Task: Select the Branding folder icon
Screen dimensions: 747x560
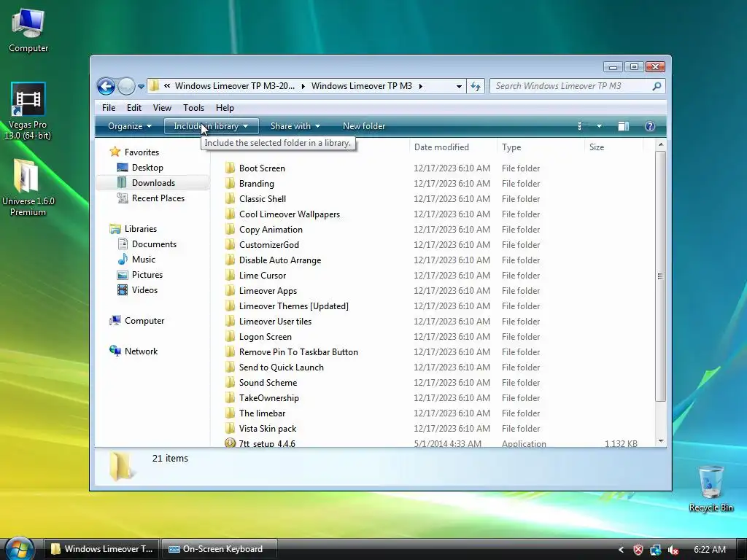Action: (x=230, y=183)
